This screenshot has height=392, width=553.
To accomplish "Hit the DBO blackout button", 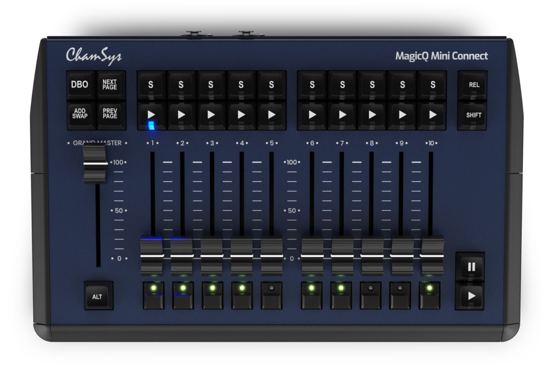I will pyautogui.click(x=81, y=85).
